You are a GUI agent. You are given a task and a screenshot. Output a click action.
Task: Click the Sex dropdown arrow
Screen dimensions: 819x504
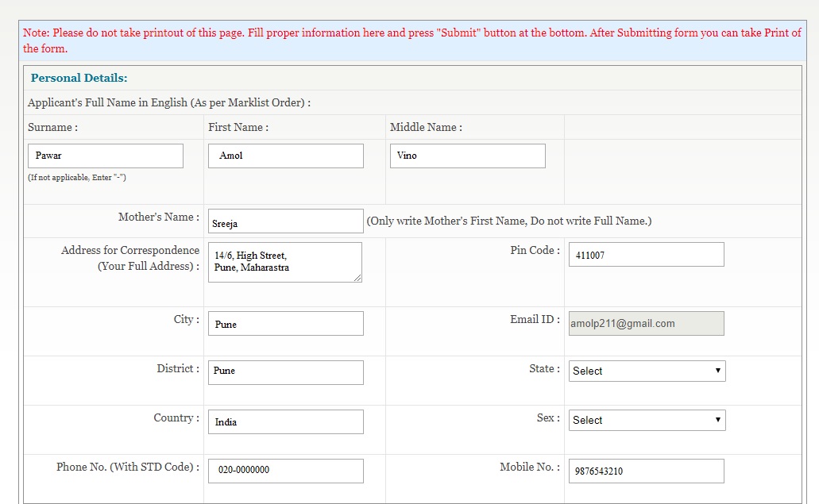(x=718, y=420)
